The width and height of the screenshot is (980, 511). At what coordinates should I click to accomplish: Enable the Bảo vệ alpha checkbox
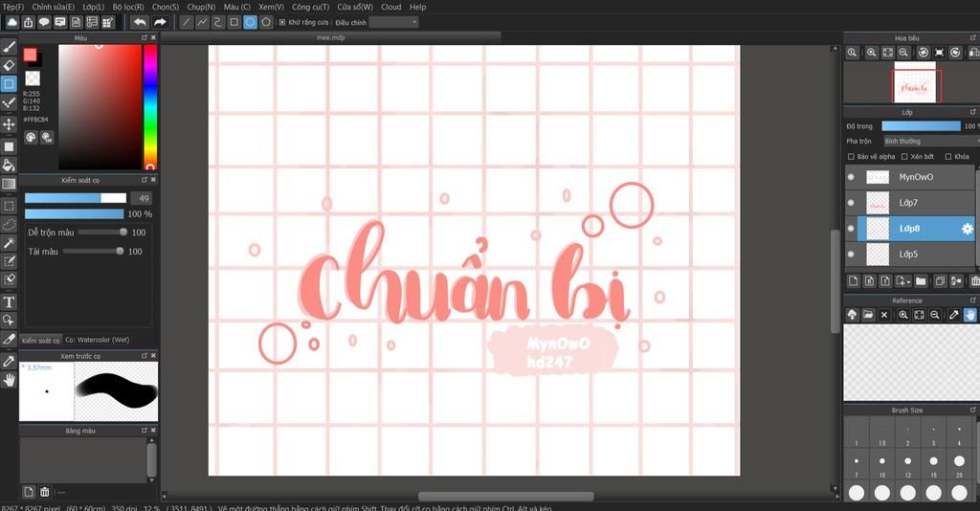pos(851,157)
